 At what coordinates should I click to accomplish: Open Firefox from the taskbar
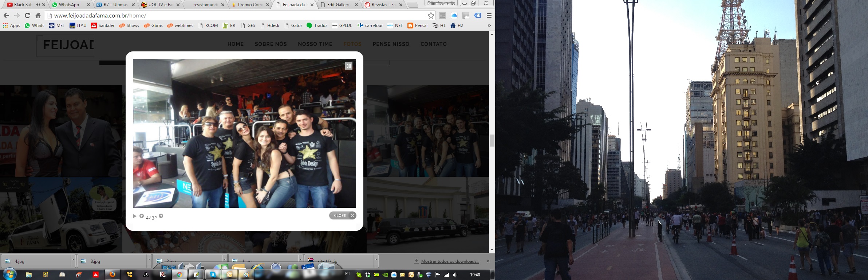(113, 275)
